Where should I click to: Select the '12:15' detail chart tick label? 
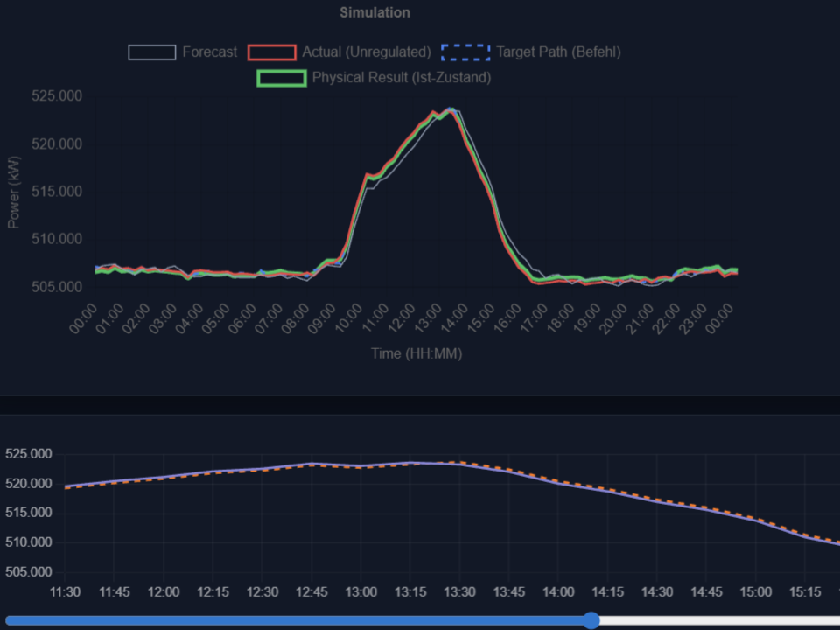pyautogui.click(x=213, y=592)
